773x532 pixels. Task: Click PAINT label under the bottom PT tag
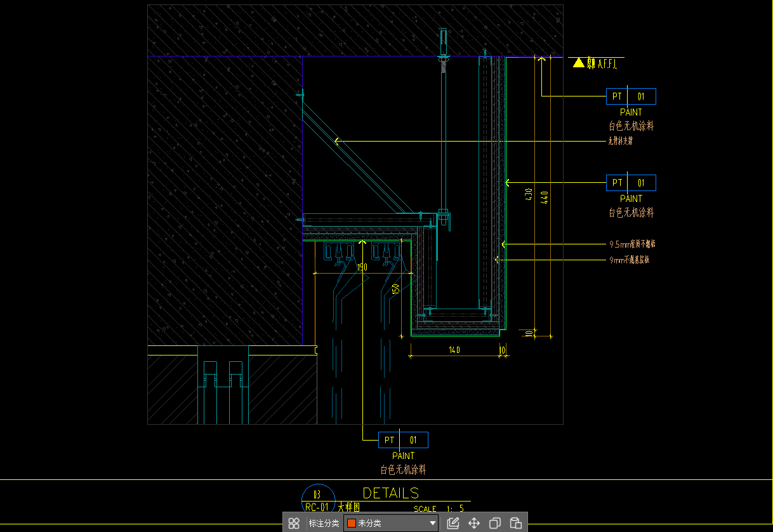point(403,456)
